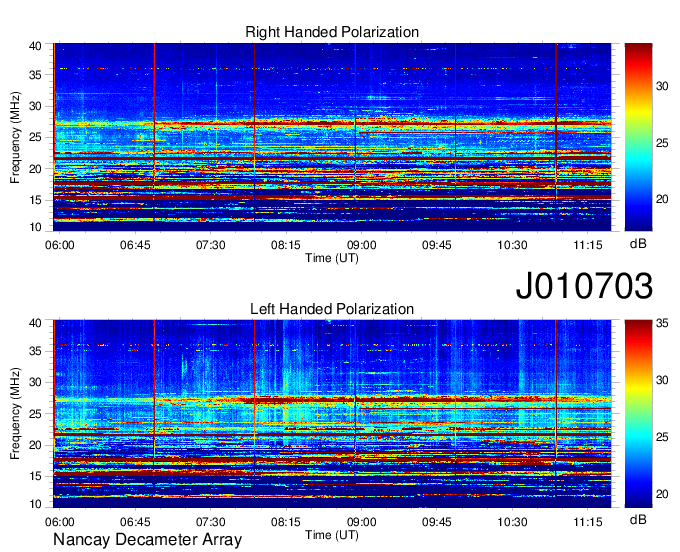Click the "08:15" tick on top plot
Screen dimensions: 680x552
coord(286,245)
